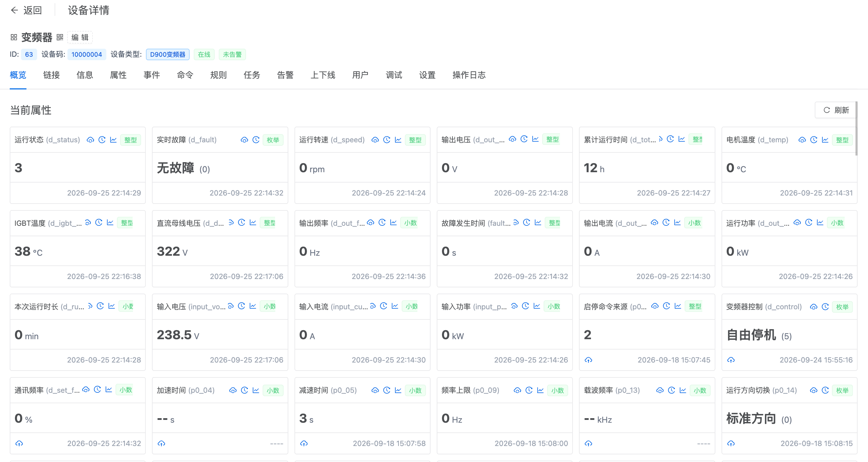868x462 pixels.
Task: Click the 刷新 button
Action: pyautogui.click(x=836, y=110)
